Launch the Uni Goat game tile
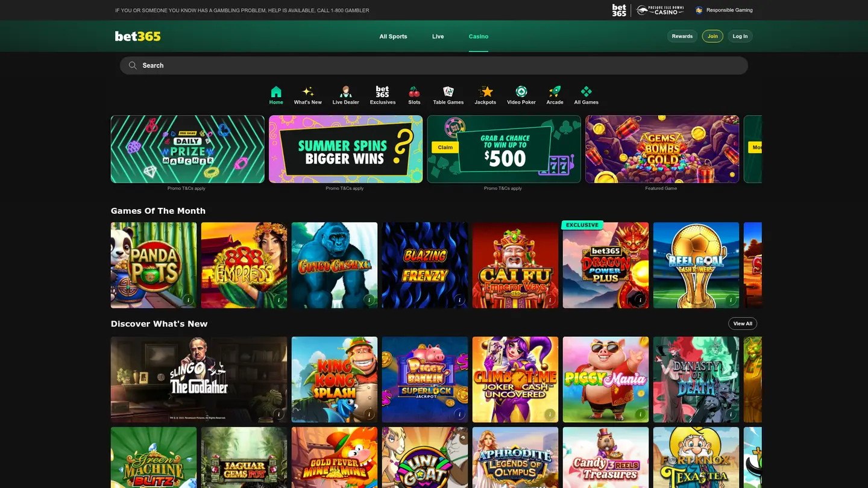This screenshot has width=868, height=488. pos(425,458)
